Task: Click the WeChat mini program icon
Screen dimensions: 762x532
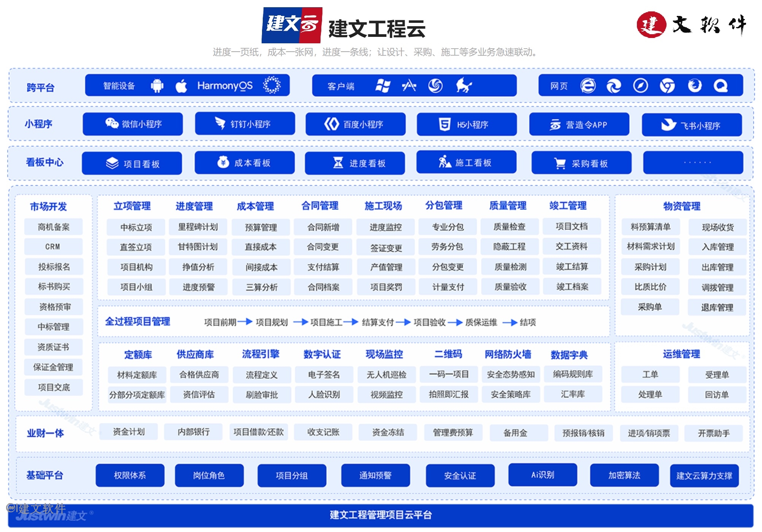Action: pos(112,123)
